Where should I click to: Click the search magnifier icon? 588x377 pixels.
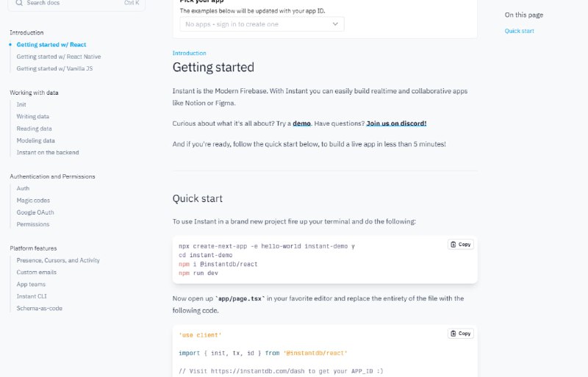click(x=19, y=4)
